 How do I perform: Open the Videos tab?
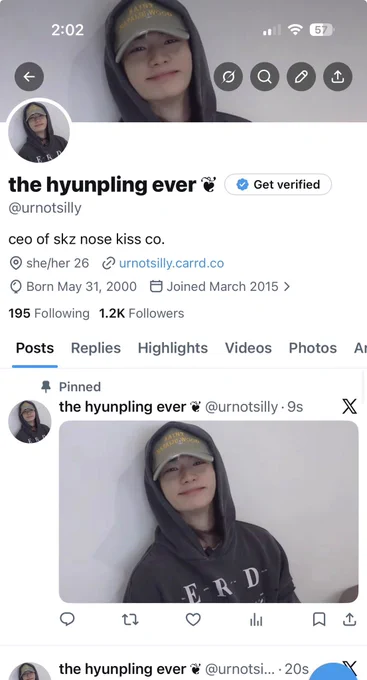point(248,348)
